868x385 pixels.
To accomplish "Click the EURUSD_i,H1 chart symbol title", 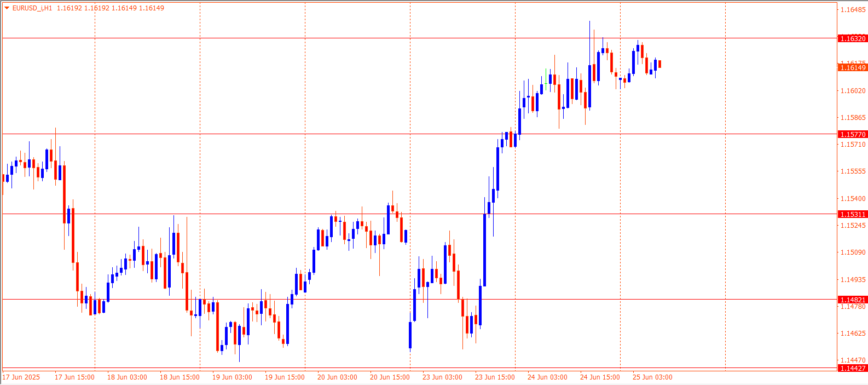I will pyautogui.click(x=32, y=8).
